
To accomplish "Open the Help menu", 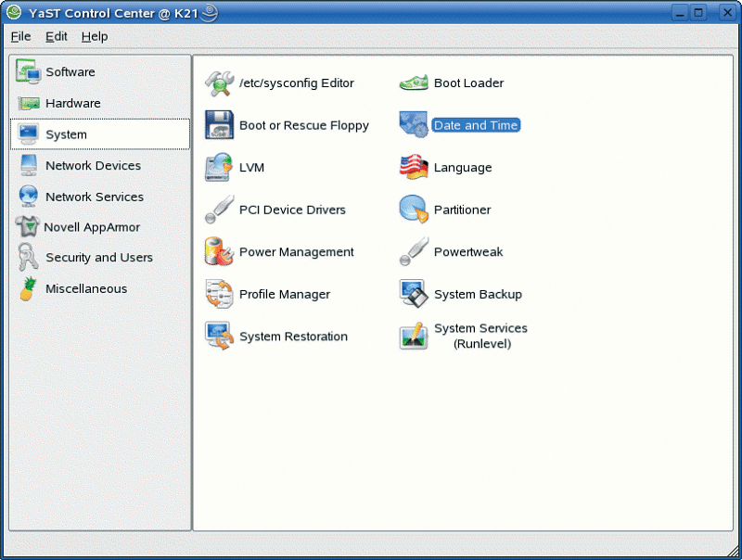I will click(x=95, y=36).
